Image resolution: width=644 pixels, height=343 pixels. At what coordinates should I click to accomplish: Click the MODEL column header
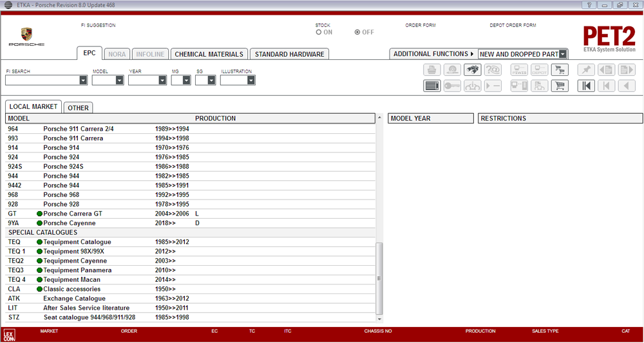pos(19,118)
